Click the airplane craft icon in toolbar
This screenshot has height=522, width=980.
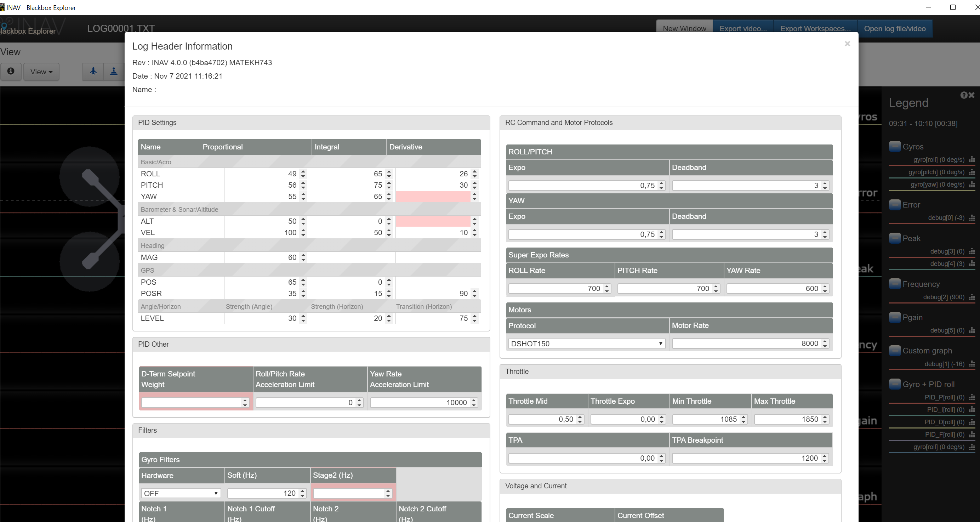93,71
